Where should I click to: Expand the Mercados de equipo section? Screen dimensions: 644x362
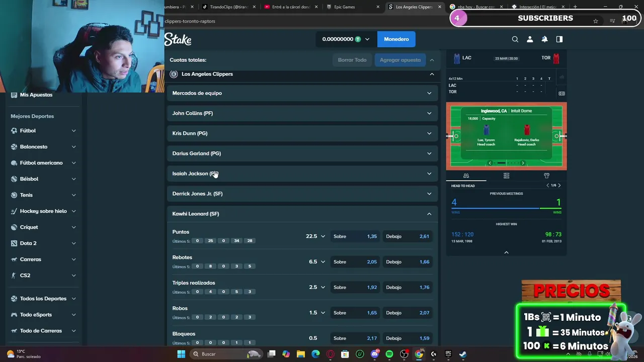click(302, 93)
